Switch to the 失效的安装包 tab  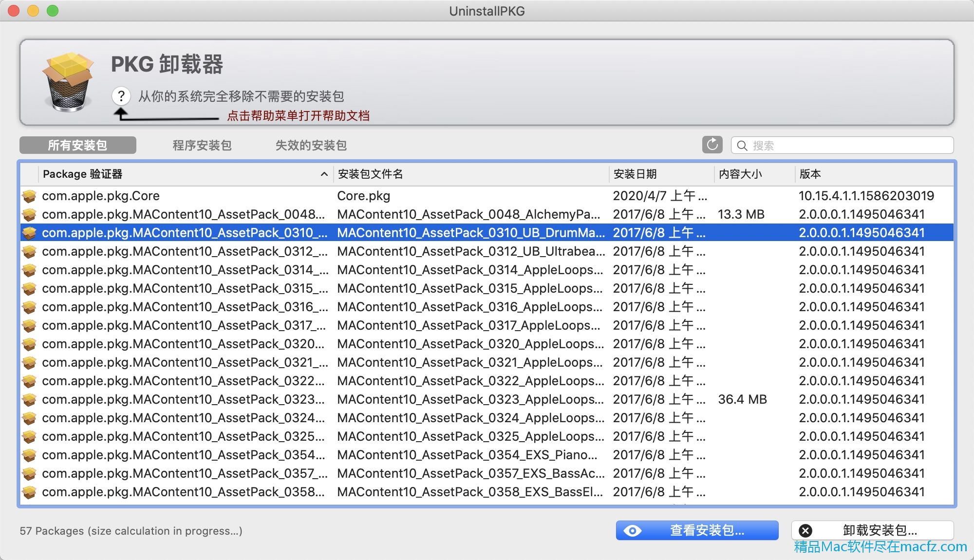(311, 145)
